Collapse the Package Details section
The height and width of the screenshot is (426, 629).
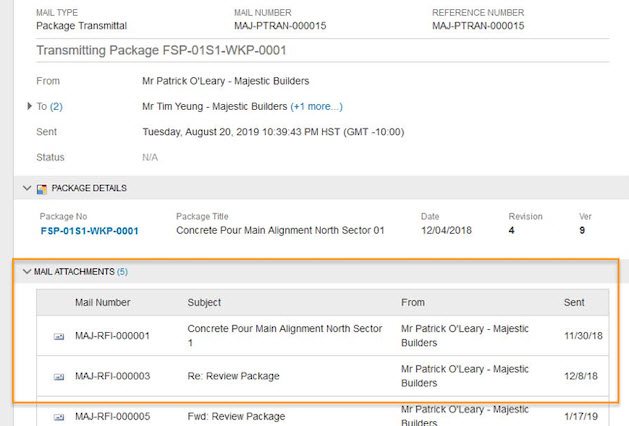point(27,188)
